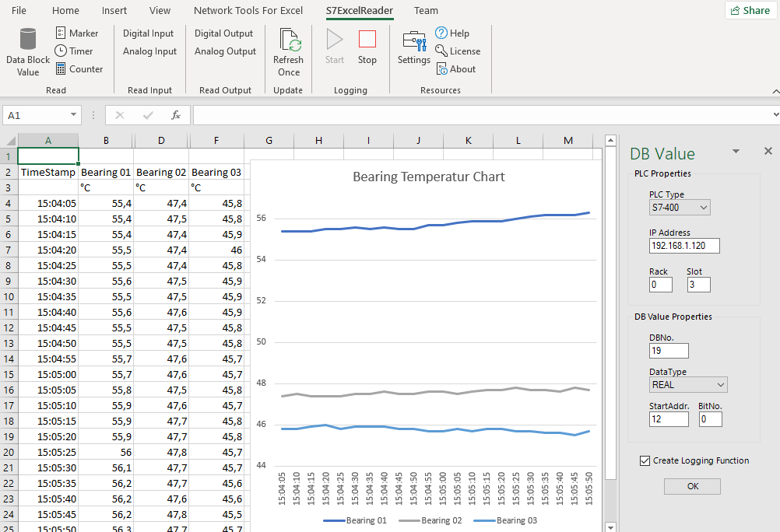Confirm formula entry with checkmark icon

coord(148,115)
